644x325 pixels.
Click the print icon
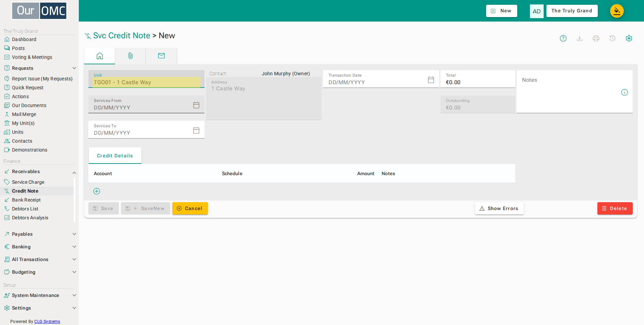click(596, 38)
